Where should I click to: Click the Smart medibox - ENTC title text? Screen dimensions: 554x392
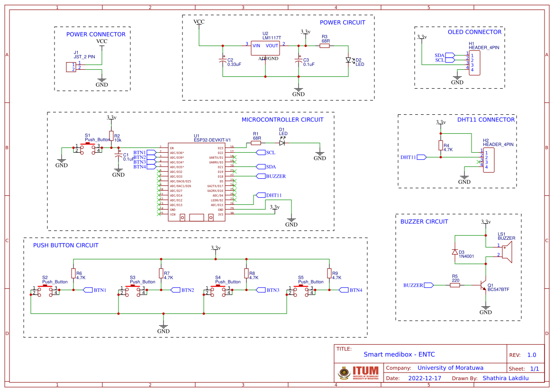click(x=400, y=354)
